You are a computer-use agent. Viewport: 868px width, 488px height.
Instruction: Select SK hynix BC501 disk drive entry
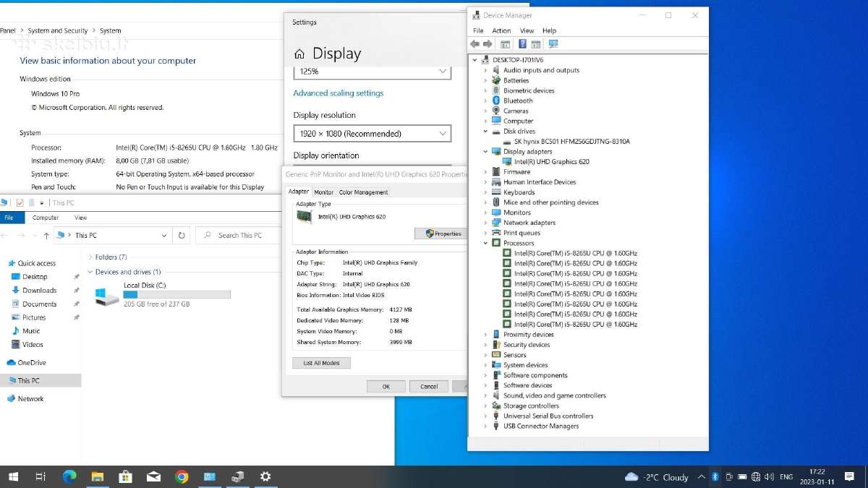(x=571, y=142)
